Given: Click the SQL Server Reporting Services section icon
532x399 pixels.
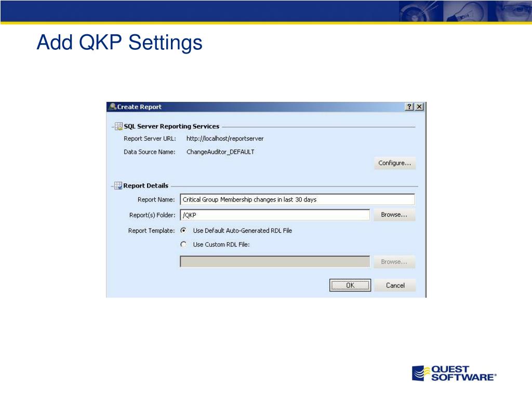Looking at the screenshot, I should tap(119, 126).
